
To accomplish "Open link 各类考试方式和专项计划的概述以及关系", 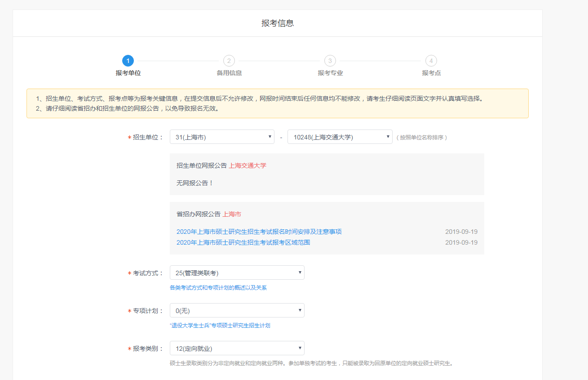I will tap(218, 288).
